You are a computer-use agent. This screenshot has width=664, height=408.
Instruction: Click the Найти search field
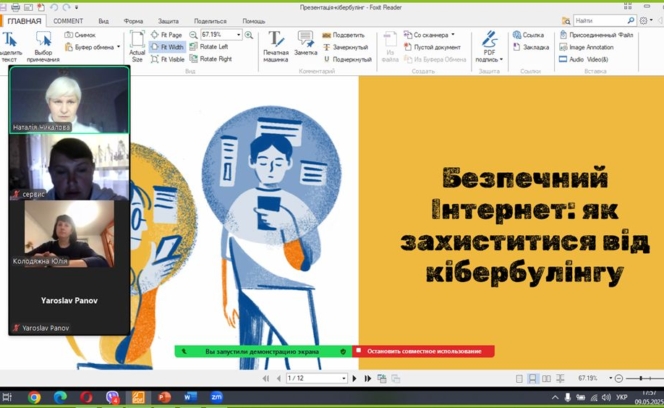600,20
